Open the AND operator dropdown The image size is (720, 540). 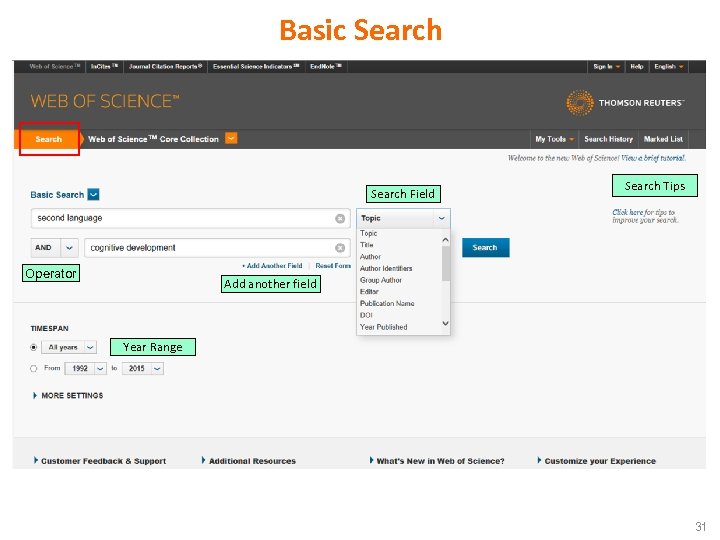[x=55, y=248]
